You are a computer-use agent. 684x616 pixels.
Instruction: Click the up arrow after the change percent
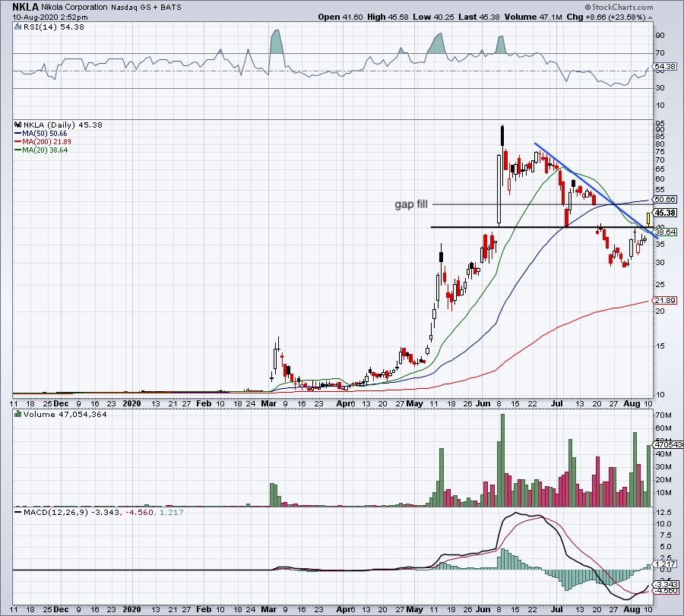pyautogui.click(x=651, y=17)
